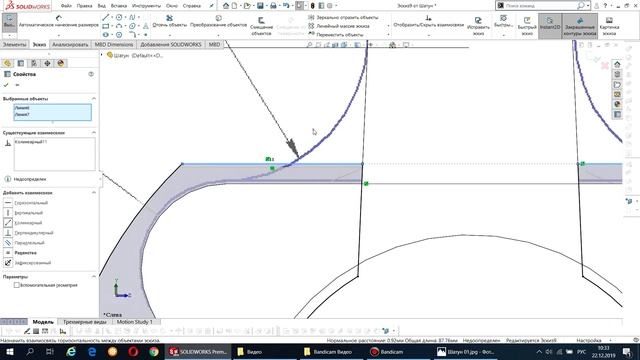Open help for Properties panel
Screen dimensions: 640x360
(91, 74)
